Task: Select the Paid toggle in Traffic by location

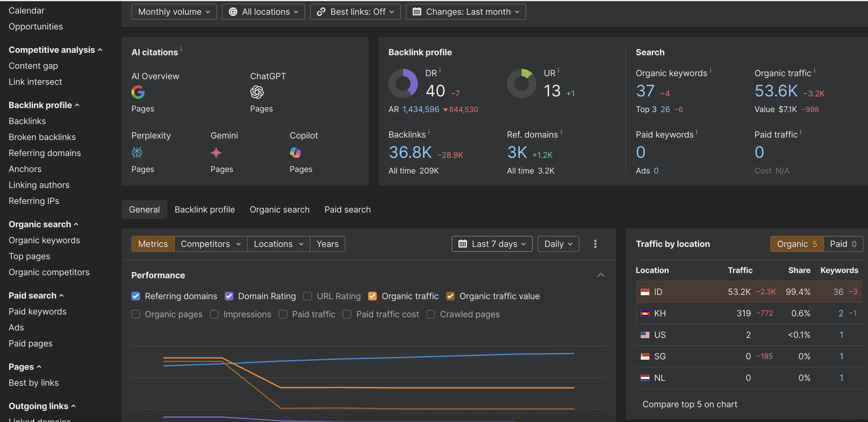Action: tap(843, 244)
